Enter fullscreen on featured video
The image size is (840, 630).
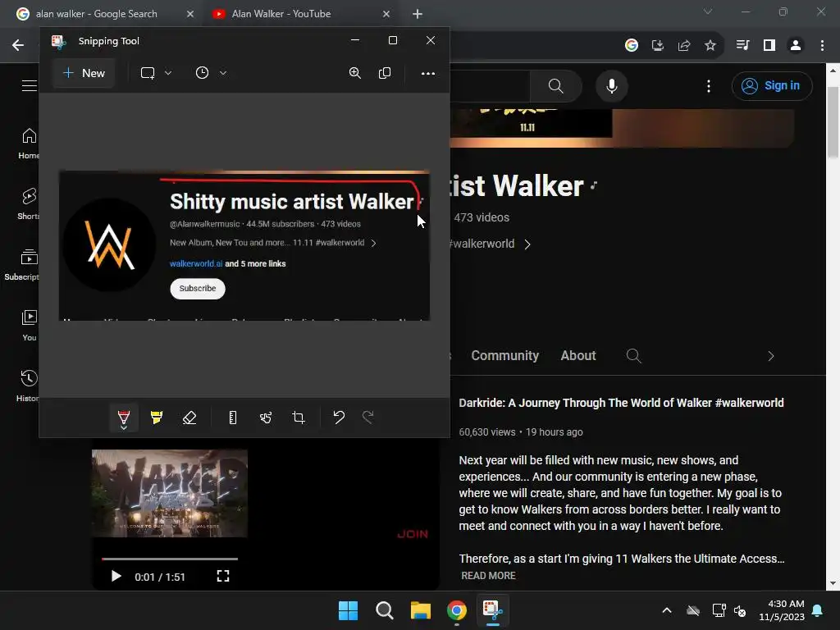(x=223, y=577)
